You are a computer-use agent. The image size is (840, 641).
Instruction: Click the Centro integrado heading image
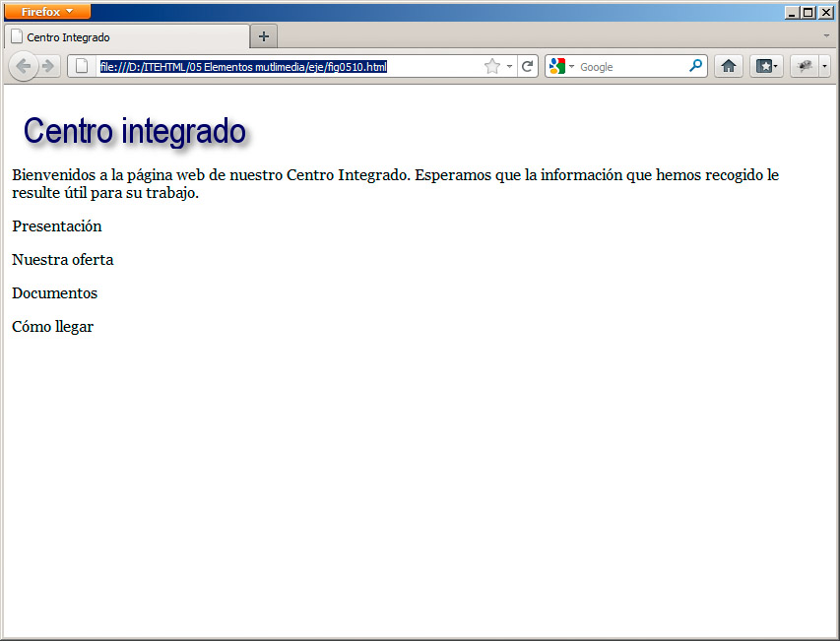tap(135, 131)
